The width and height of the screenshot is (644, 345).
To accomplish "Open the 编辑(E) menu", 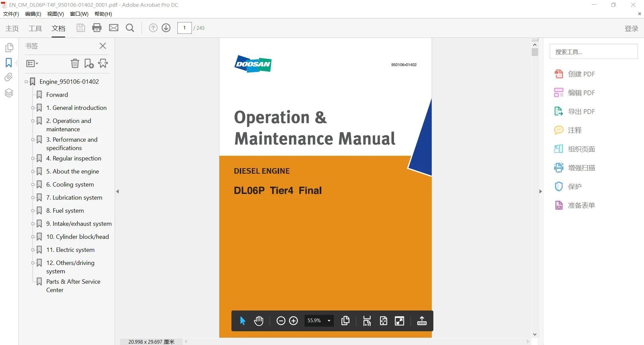I will point(33,14).
